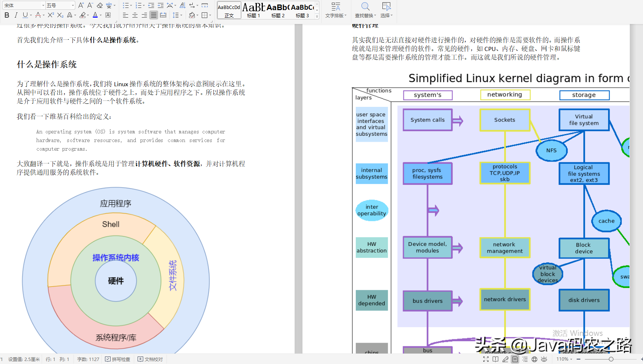Align text left

pyautogui.click(x=126, y=15)
